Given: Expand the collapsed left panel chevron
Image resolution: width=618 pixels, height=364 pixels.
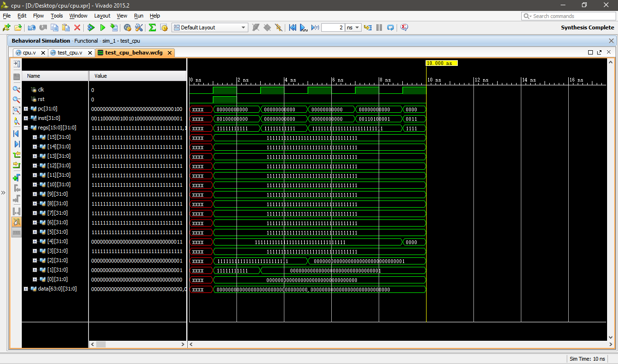Looking at the screenshot, I should tap(3, 192).
